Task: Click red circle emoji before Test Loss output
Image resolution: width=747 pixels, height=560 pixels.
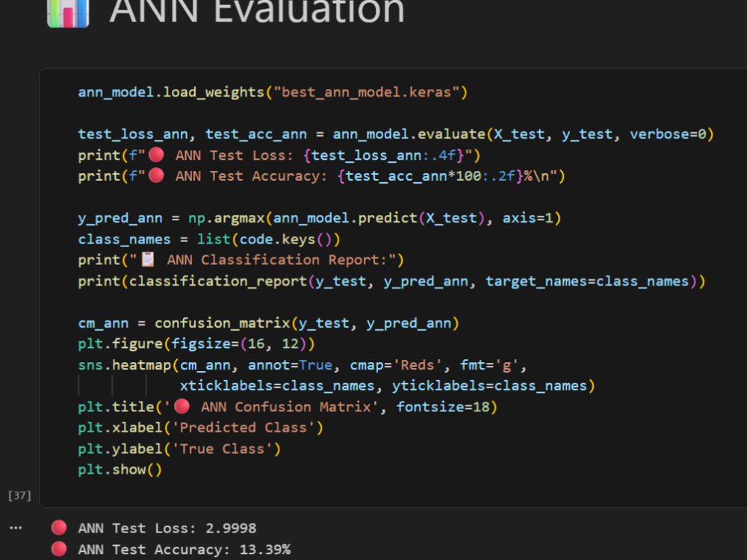Action: 59,528
